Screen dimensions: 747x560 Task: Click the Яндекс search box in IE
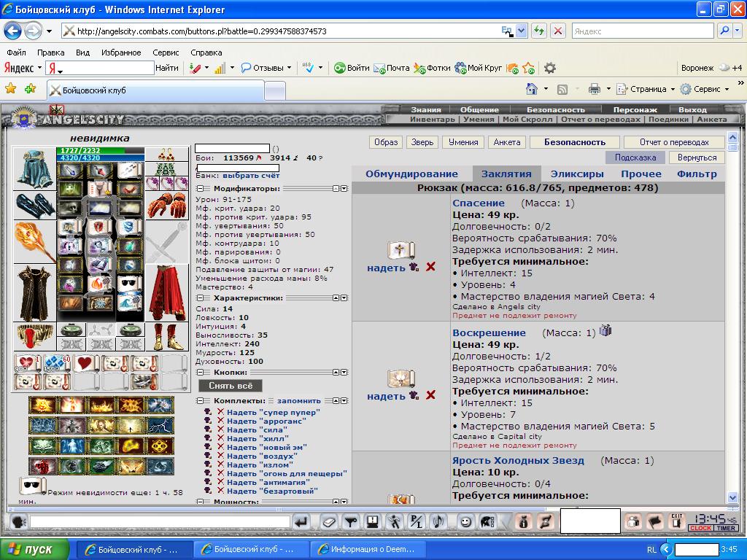642,31
